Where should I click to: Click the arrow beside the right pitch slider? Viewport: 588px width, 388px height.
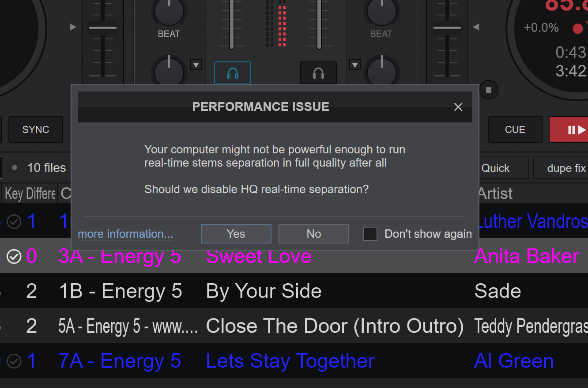tap(476, 27)
